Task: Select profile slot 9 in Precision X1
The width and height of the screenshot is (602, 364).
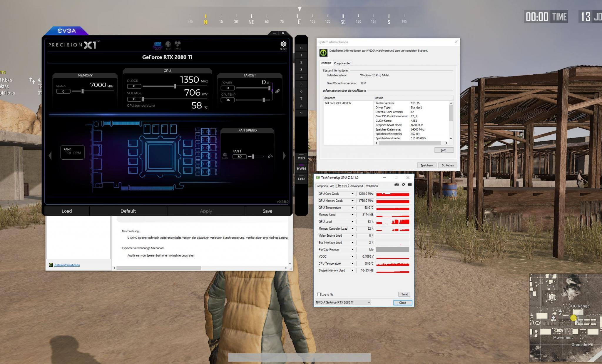Action: (x=301, y=113)
